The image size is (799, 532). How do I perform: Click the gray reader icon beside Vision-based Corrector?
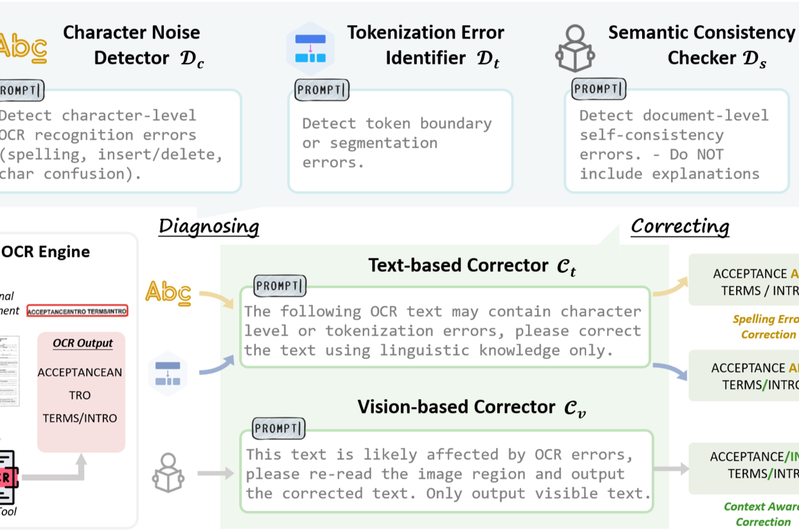click(168, 473)
